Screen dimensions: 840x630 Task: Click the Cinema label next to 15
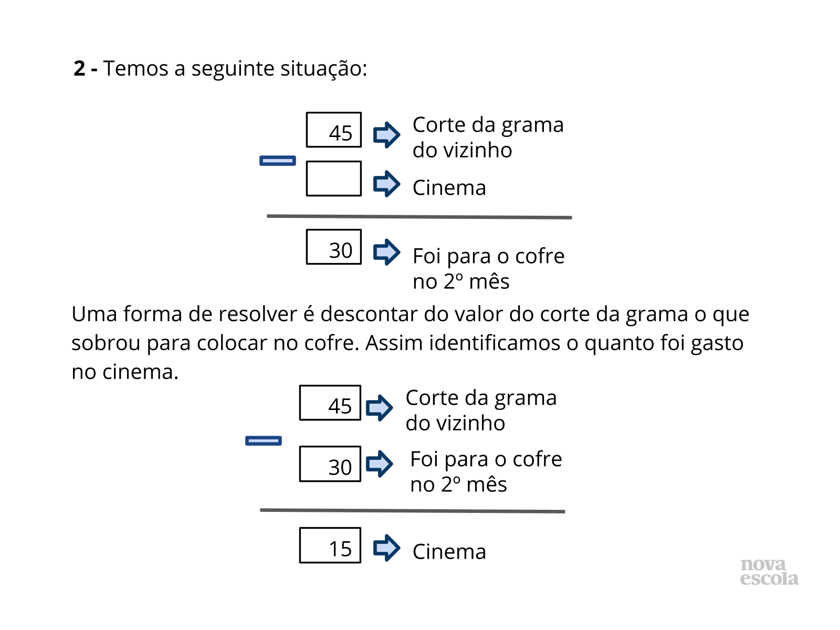coord(449,552)
